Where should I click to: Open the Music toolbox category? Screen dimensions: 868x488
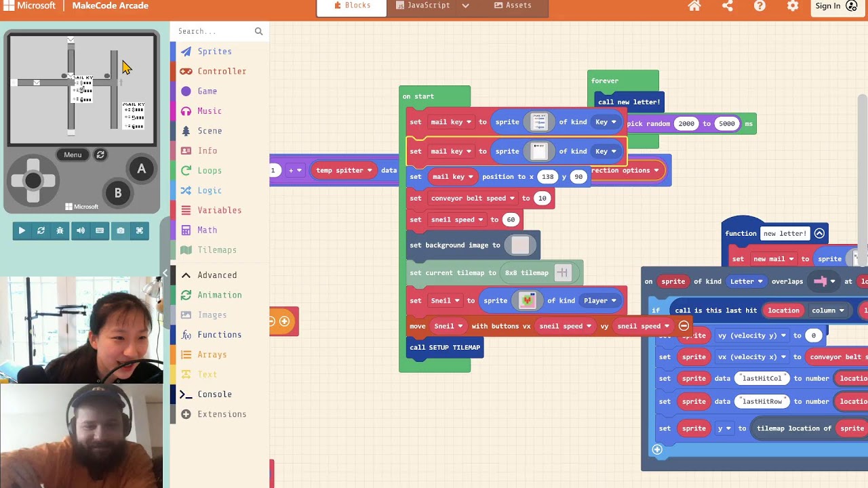[x=220, y=111]
